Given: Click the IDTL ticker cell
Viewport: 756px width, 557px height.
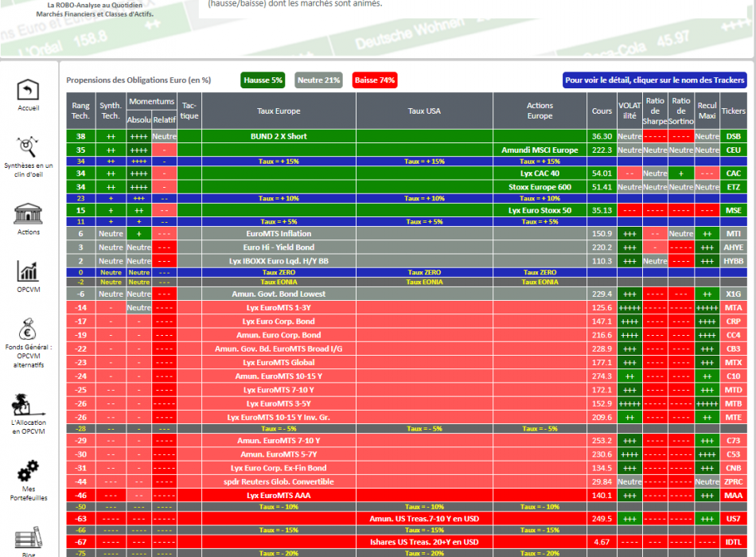Looking at the screenshot, I should pyautogui.click(x=734, y=542).
